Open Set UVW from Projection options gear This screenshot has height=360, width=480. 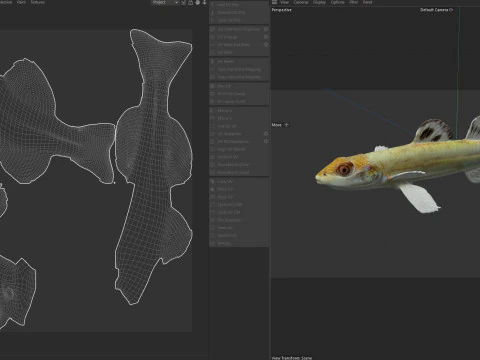(266, 29)
